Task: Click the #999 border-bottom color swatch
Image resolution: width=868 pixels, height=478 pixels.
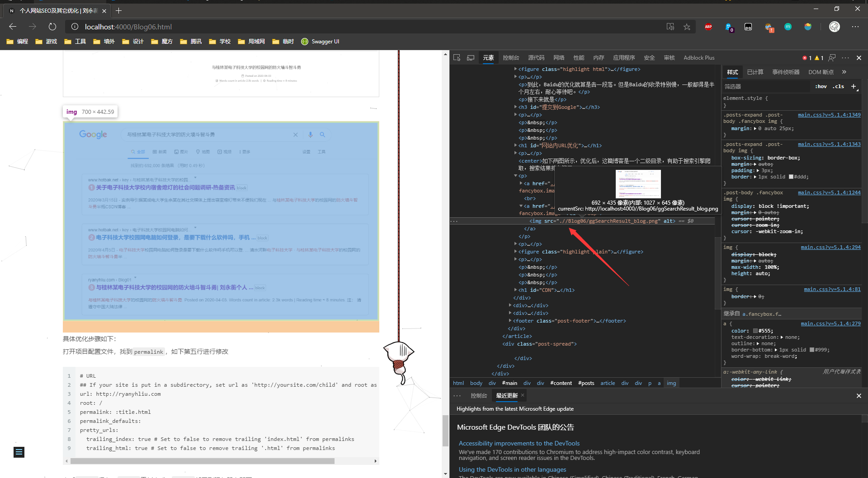Action: point(811,350)
